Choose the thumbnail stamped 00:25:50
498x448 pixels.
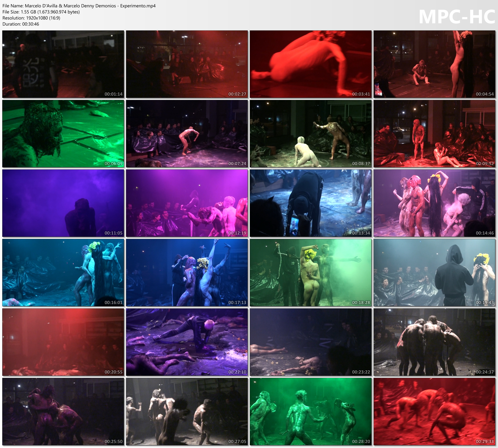[x=63, y=412]
